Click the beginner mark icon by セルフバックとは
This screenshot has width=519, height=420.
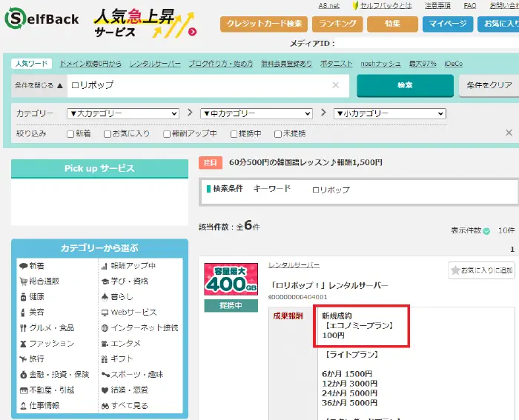(355, 6)
